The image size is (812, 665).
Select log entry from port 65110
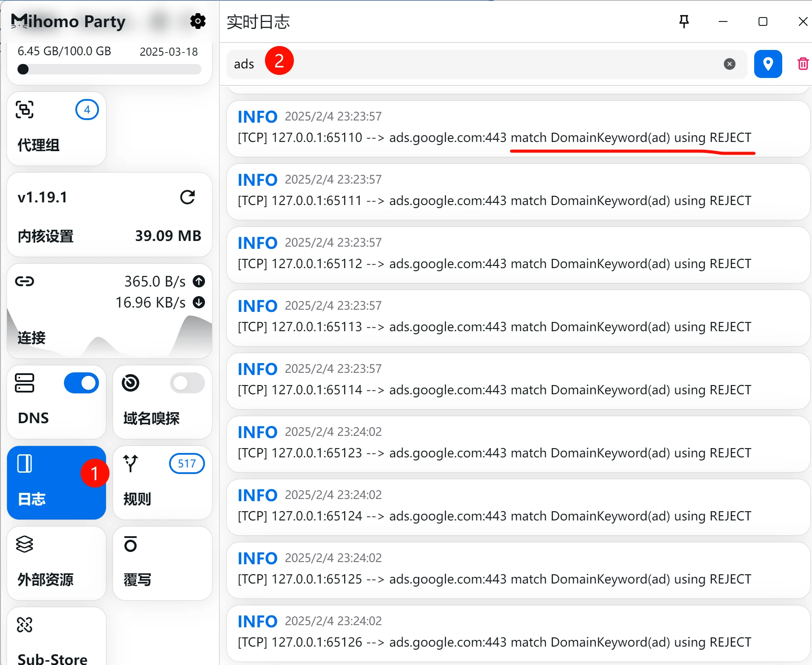click(x=518, y=129)
